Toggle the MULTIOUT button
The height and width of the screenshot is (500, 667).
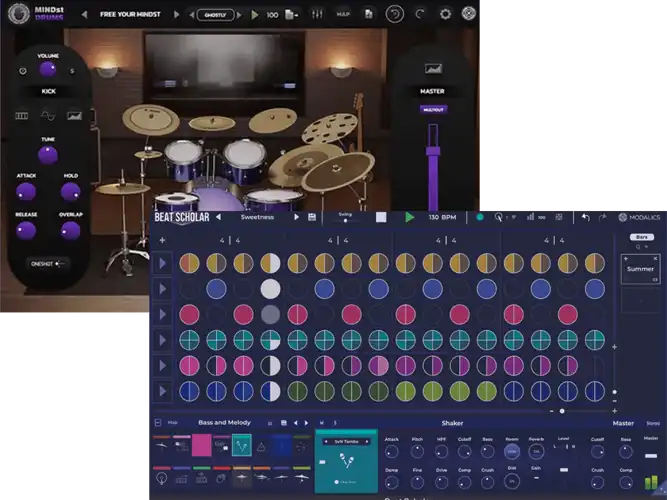[x=433, y=110]
